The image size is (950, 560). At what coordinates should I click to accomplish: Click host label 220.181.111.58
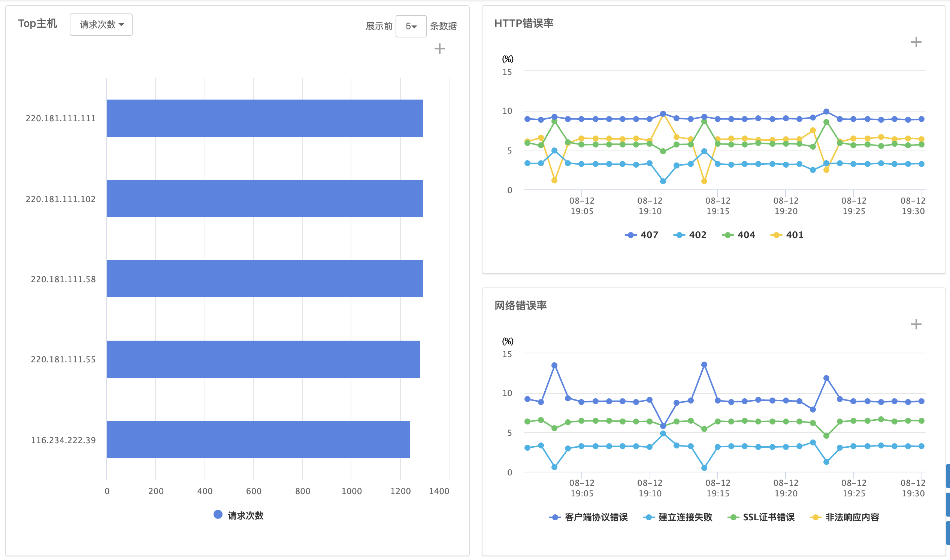pyautogui.click(x=63, y=279)
